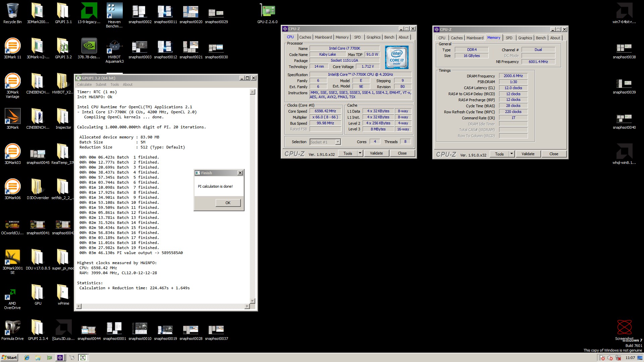Screen dimensions: 644x362
Task: Open the Calculate menu in GPUPI
Action: coord(84,84)
